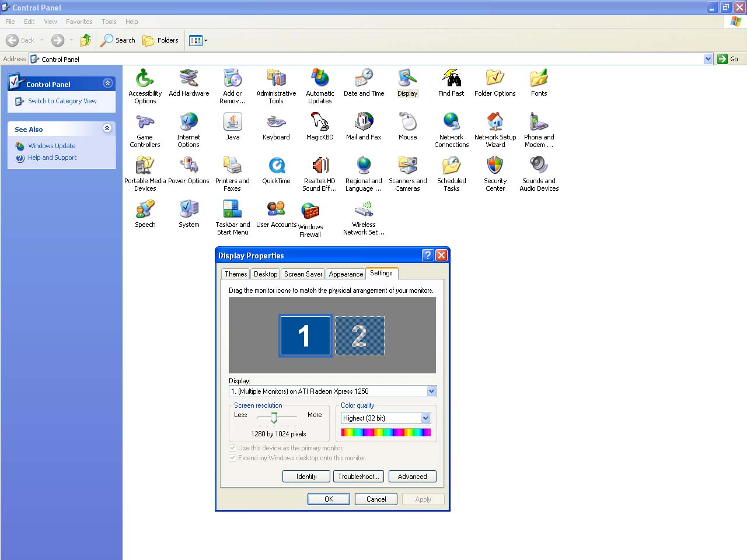Open Folder Options icon
747x560 pixels.
[x=495, y=78]
